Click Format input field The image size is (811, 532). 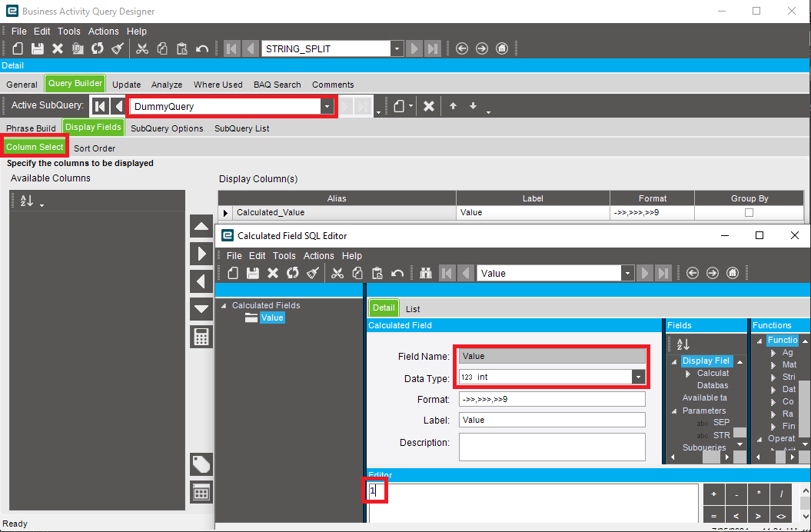552,399
